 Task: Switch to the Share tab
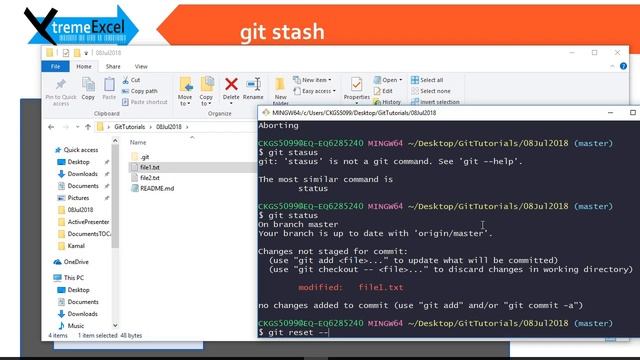[x=113, y=67]
